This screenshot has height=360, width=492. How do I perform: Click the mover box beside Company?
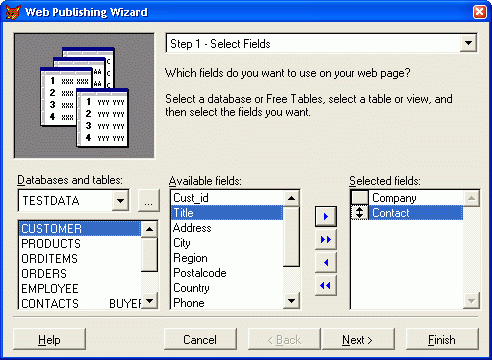tap(359, 198)
